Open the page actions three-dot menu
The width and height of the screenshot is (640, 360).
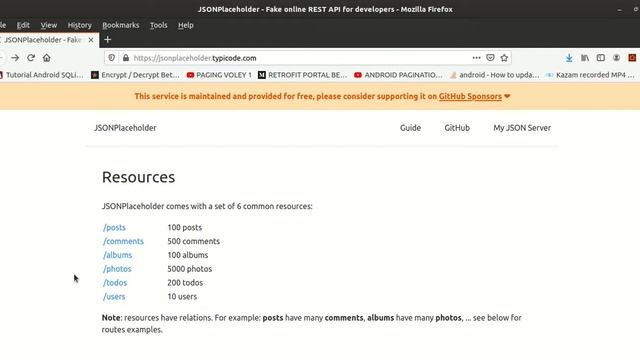point(476,58)
